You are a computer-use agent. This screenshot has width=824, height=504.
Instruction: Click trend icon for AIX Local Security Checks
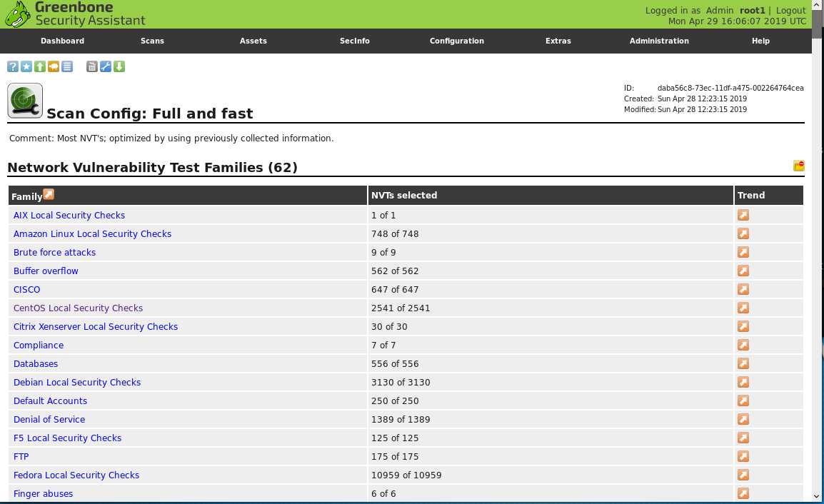tap(743, 215)
